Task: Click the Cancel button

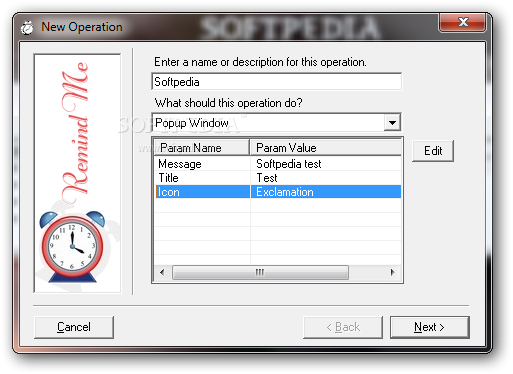Action: (x=74, y=327)
